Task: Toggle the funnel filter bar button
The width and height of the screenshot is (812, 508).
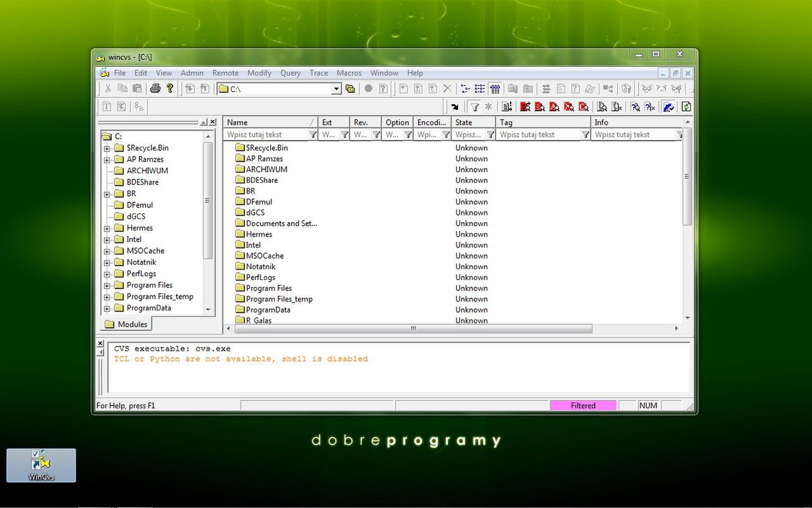Action: click(x=474, y=107)
